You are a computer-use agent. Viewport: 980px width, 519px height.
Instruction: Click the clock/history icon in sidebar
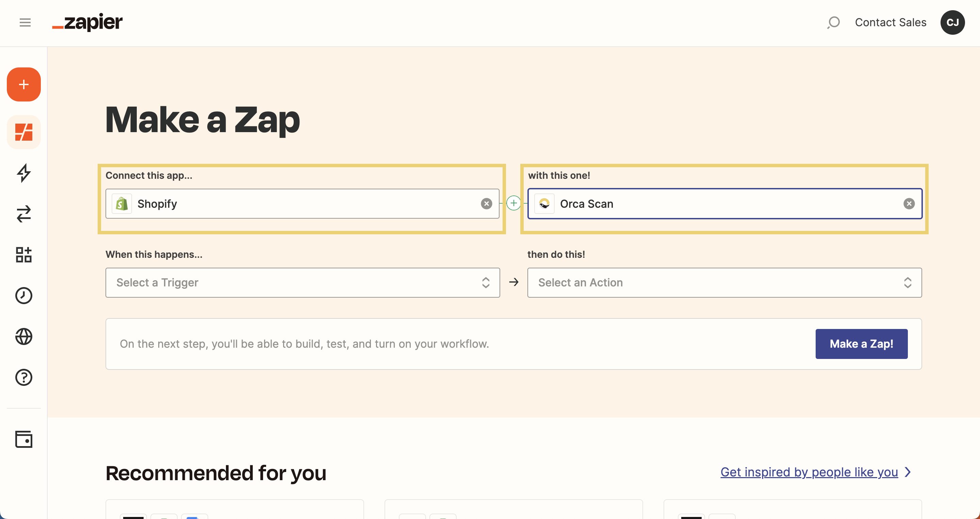[x=24, y=295]
